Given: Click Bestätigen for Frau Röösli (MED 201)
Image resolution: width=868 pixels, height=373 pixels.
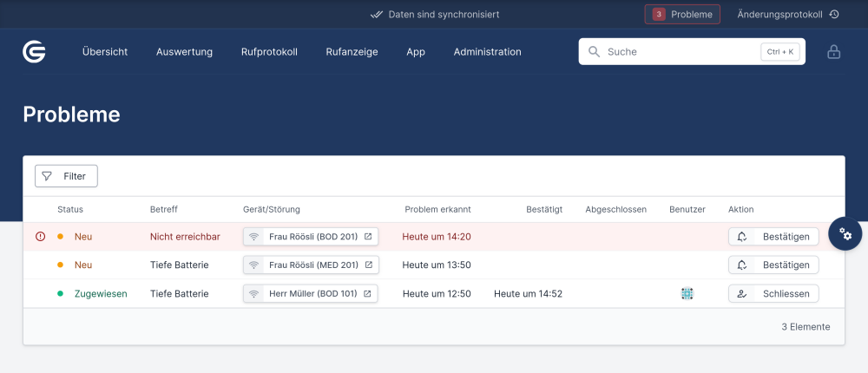Looking at the screenshot, I should [773, 265].
